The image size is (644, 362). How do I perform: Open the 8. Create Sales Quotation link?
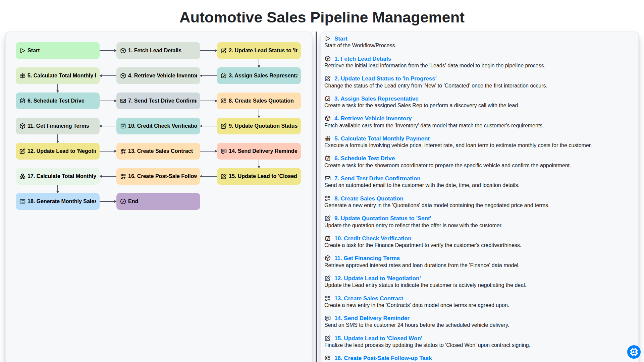pos(369,198)
